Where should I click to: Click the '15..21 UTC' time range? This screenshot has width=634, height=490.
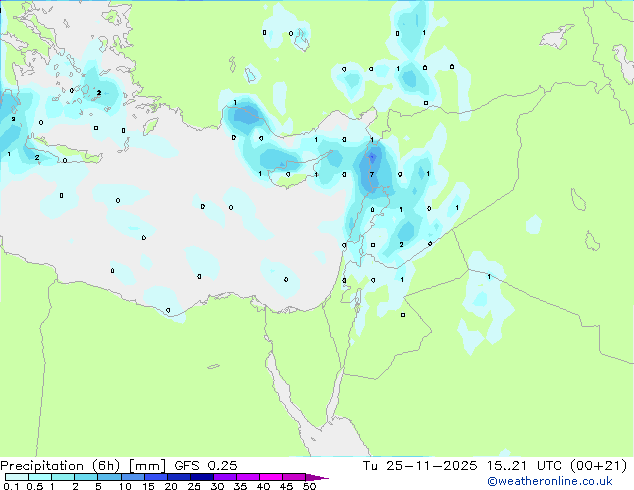pyautogui.click(x=526, y=466)
